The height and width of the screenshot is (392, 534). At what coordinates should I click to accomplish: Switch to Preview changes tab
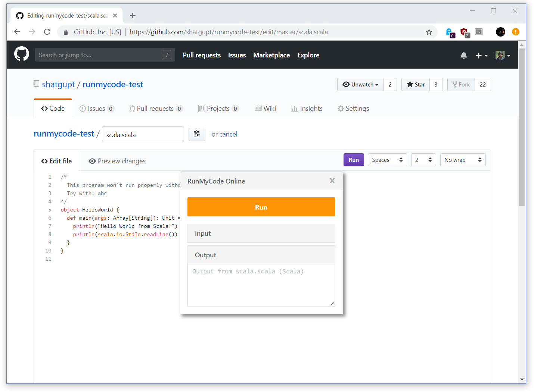pyautogui.click(x=117, y=161)
